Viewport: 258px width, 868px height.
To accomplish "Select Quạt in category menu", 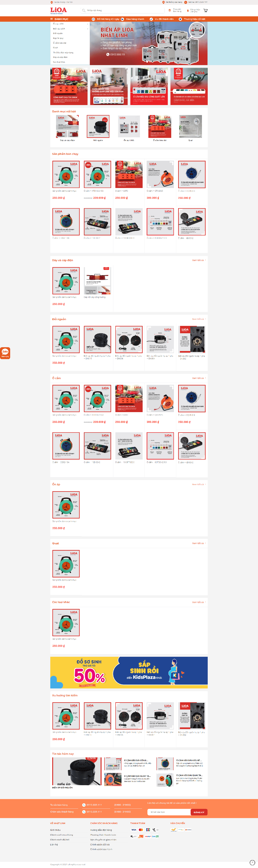I will 55,47.
